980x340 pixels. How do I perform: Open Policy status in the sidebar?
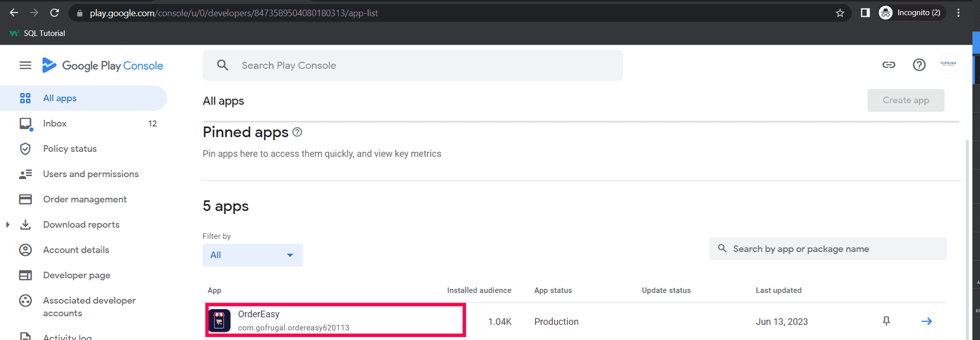coord(70,149)
